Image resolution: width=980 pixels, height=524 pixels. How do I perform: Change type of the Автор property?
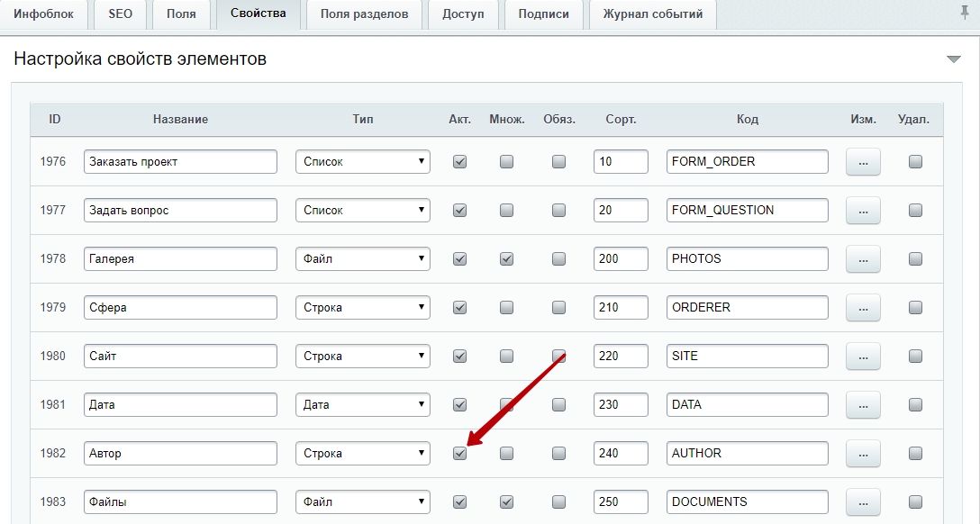click(362, 454)
